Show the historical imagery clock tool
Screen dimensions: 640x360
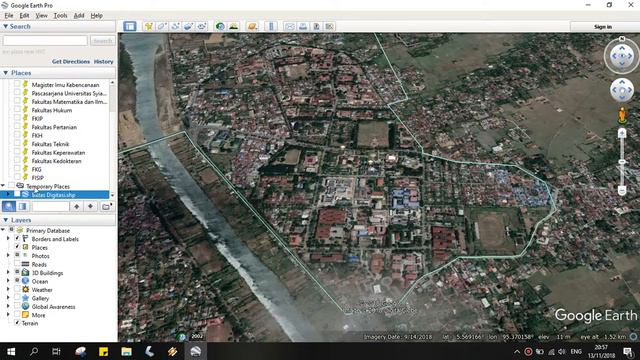click(220, 27)
